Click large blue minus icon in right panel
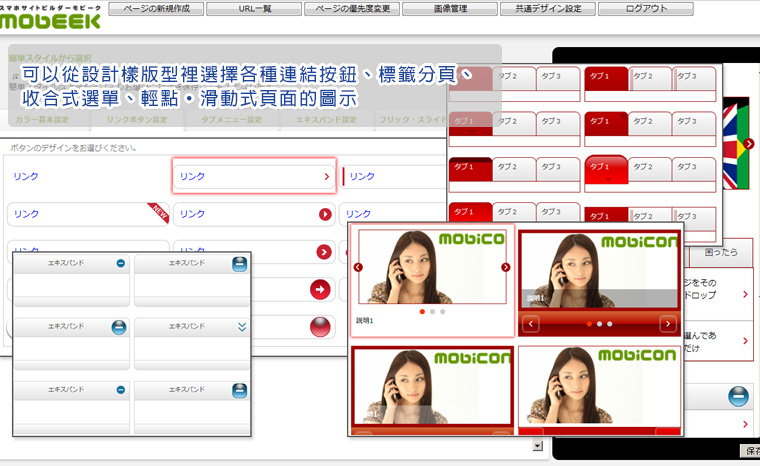760x466 pixels. [739, 396]
